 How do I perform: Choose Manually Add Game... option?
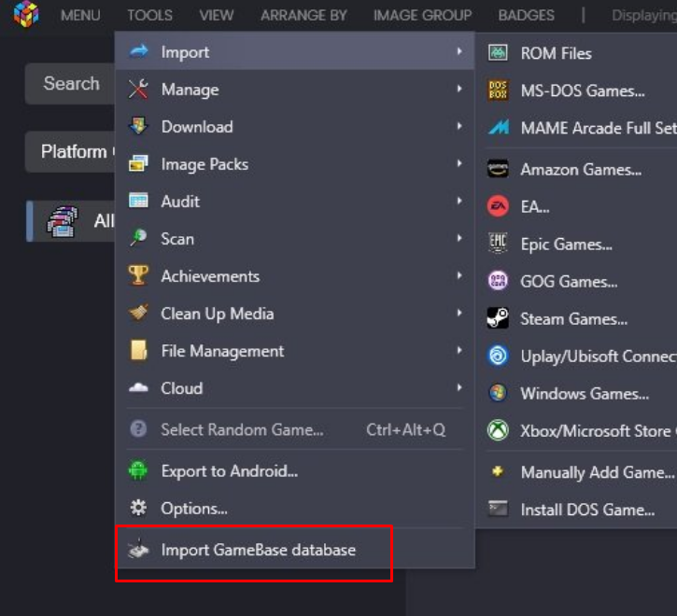tap(576, 472)
